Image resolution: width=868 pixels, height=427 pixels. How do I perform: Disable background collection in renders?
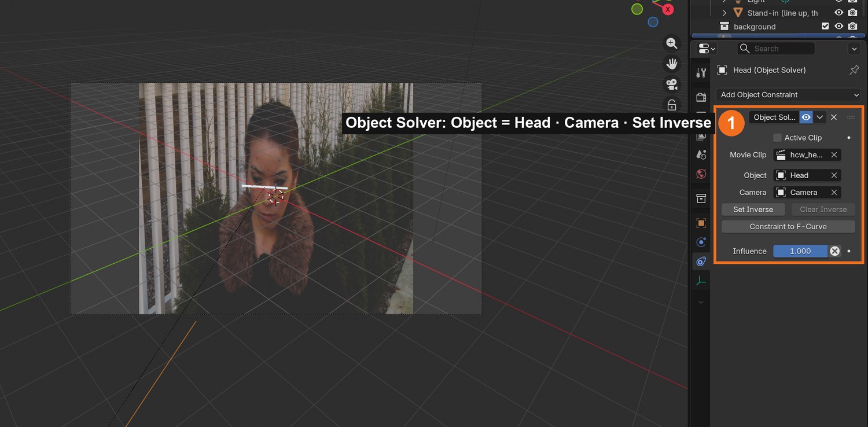(852, 27)
